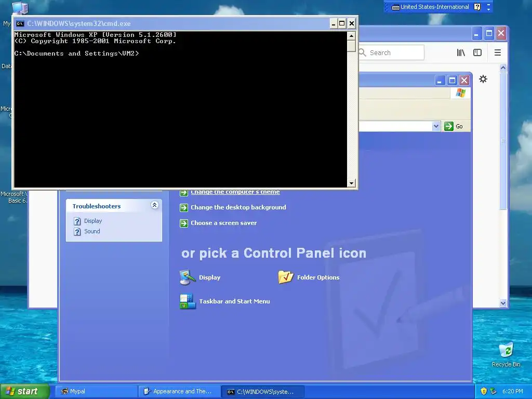Click the Sound troubleshooter help icon
Image resolution: width=532 pixels, height=399 pixels.
[77, 232]
